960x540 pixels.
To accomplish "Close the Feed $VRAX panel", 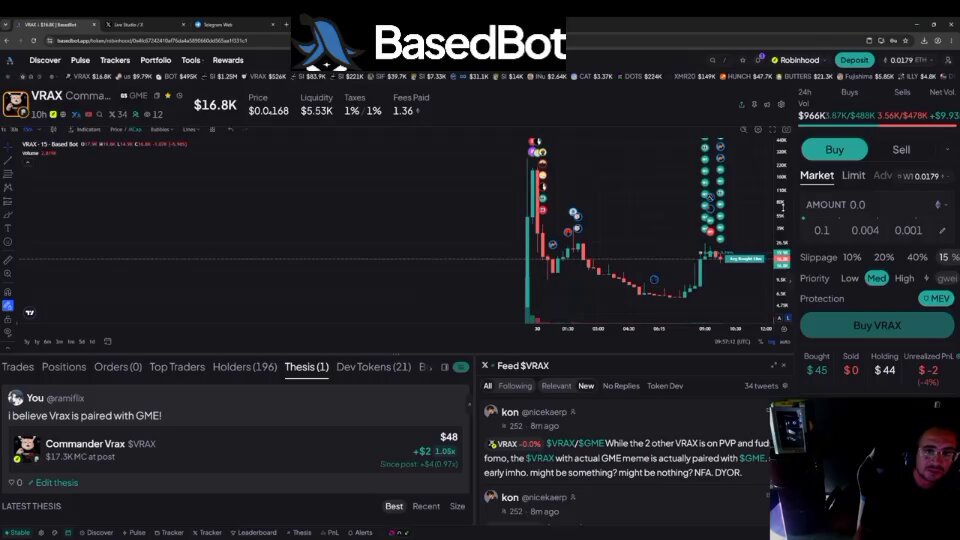I will (784, 366).
